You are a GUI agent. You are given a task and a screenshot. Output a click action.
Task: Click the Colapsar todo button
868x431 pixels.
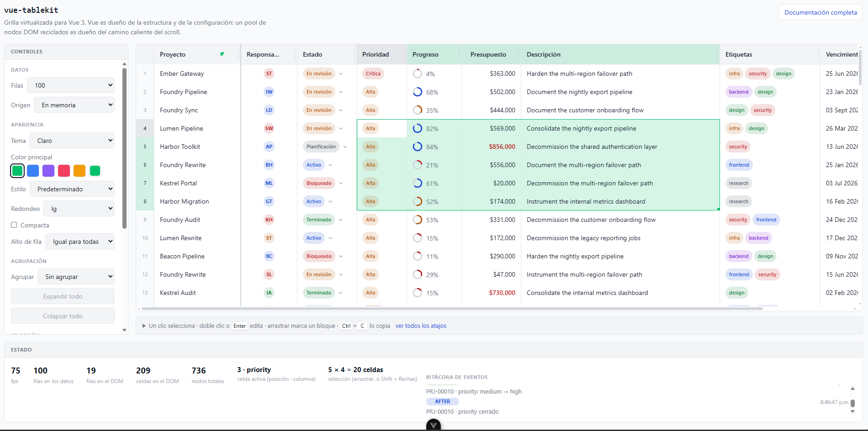coord(63,316)
